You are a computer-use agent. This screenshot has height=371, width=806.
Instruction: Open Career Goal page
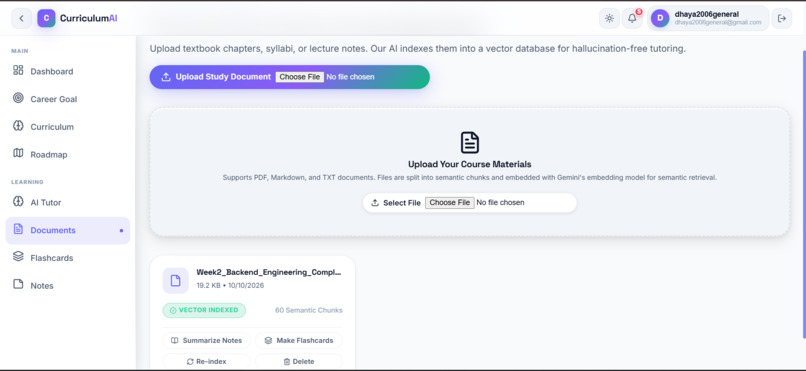(68, 99)
